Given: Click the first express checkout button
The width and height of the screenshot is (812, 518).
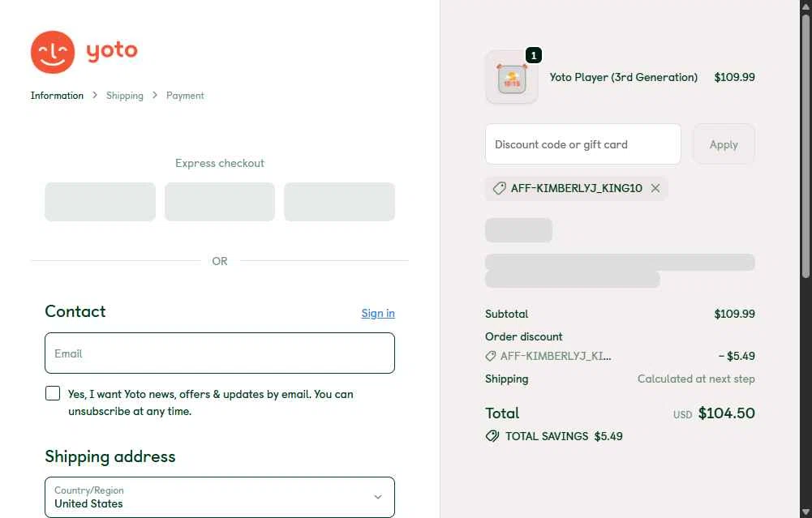Looking at the screenshot, I should pos(100,202).
